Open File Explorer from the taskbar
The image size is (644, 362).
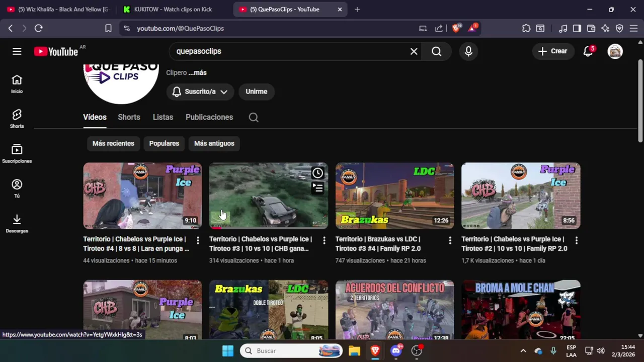pyautogui.click(x=354, y=351)
